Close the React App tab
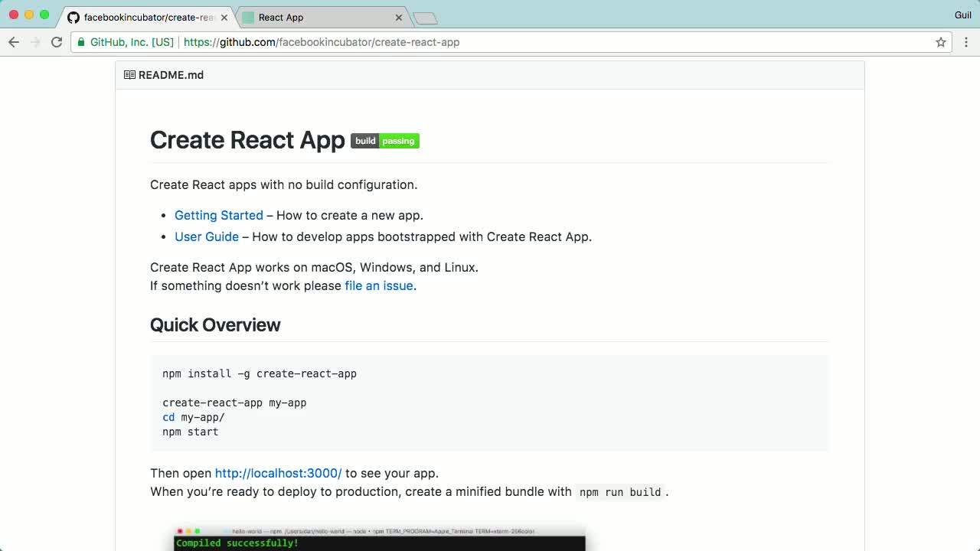Viewport: 980px width, 551px height. coord(399,17)
